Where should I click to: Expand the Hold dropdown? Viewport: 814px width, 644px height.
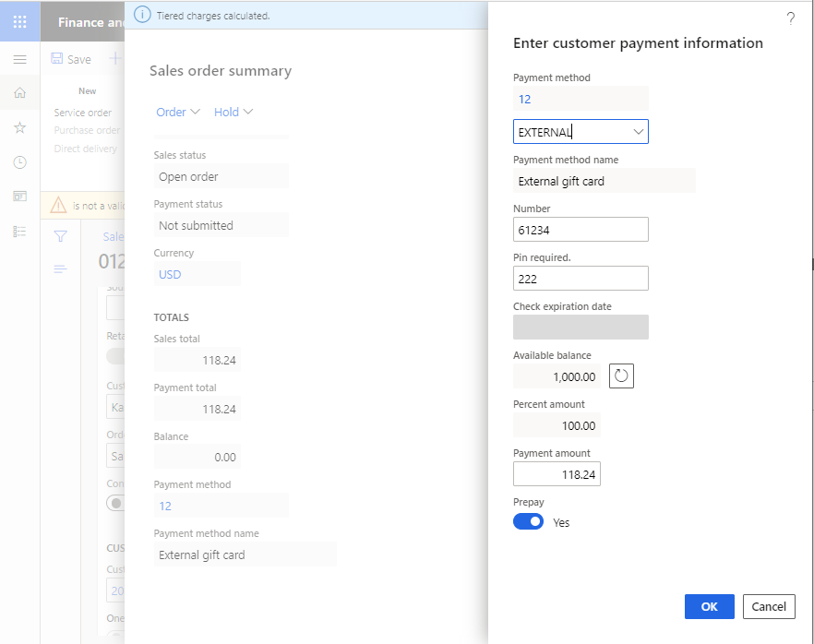pyautogui.click(x=233, y=111)
